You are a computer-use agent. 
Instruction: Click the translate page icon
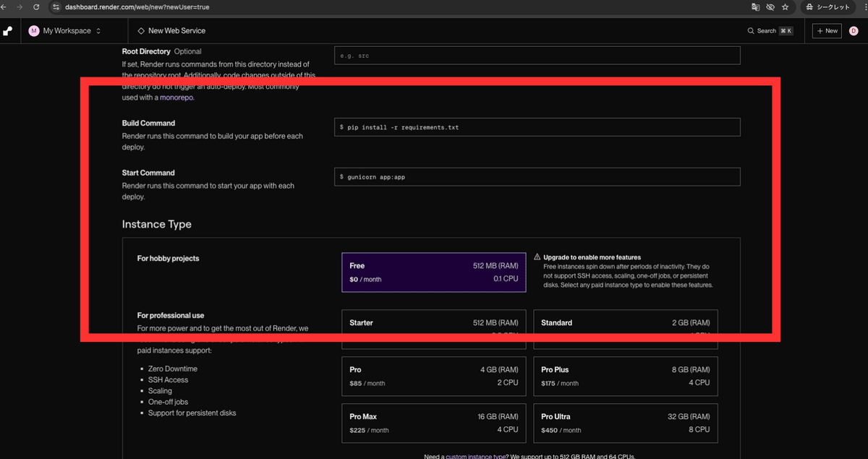(x=755, y=7)
